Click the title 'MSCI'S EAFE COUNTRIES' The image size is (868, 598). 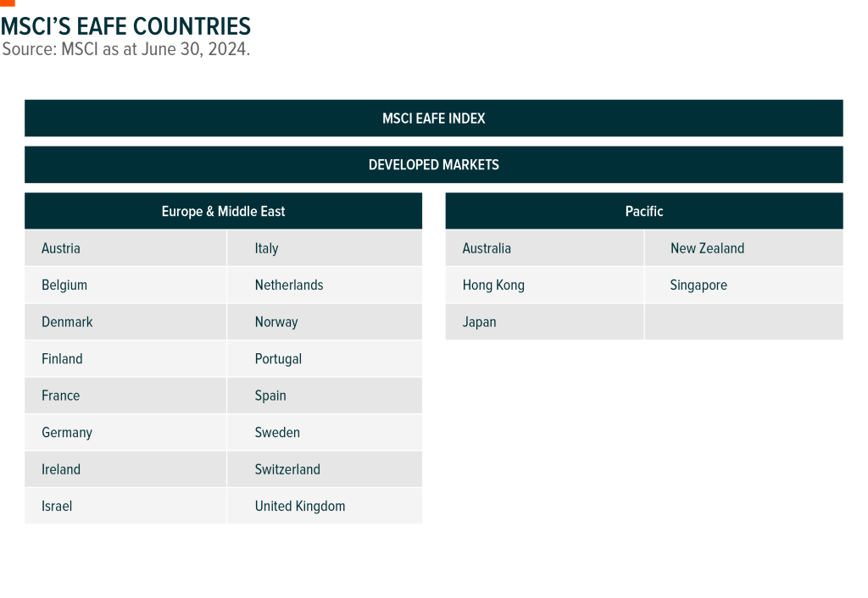(x=125, y=26)
